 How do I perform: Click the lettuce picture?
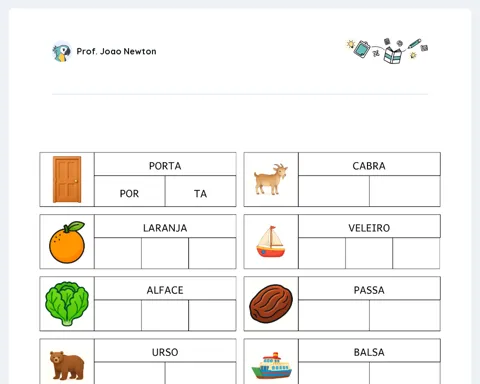[67, 303]
